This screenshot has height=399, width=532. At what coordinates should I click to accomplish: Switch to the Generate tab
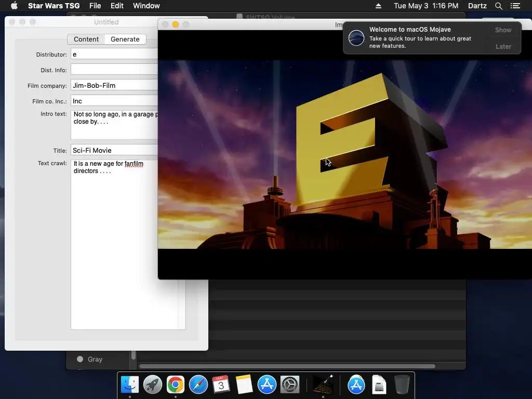[125, 39]
